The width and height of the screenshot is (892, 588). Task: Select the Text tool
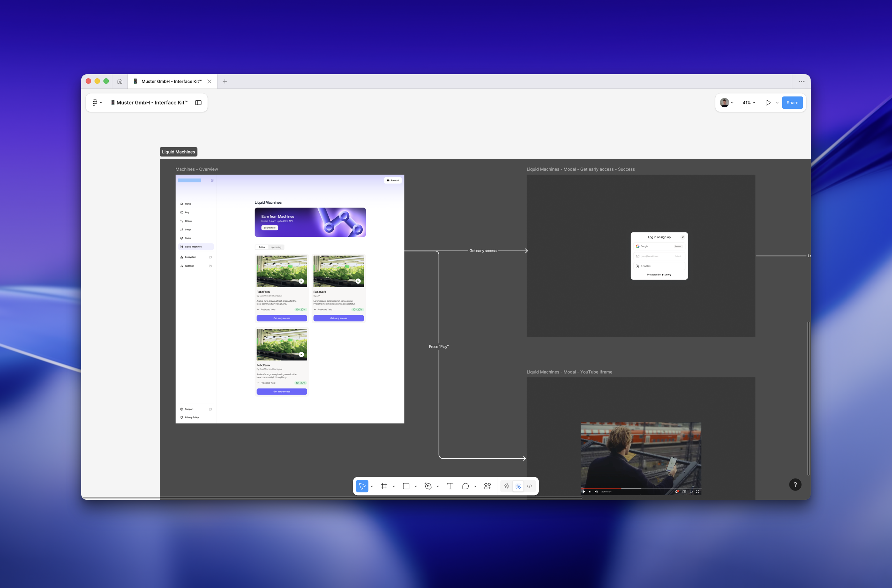(450, 486)
